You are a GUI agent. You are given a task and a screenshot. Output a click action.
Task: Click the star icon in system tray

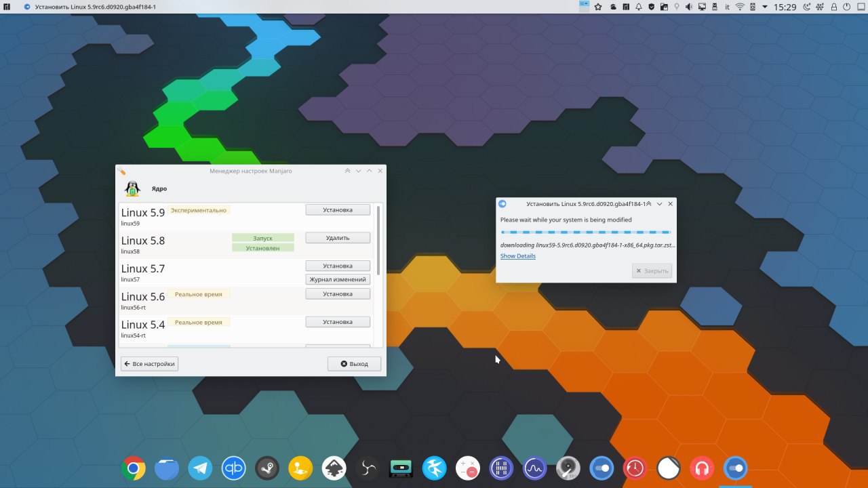(x=598, y=7)
